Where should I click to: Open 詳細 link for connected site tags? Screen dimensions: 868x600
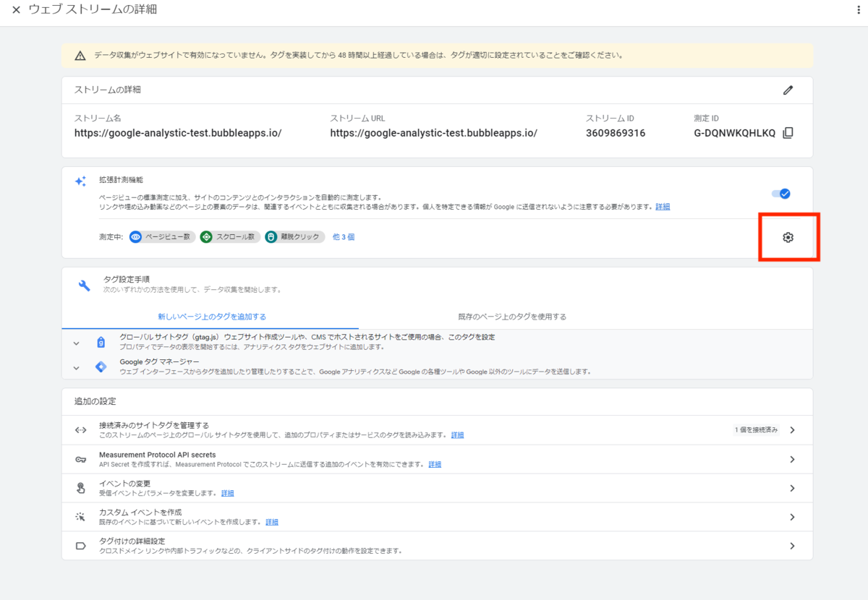(458, 435)
